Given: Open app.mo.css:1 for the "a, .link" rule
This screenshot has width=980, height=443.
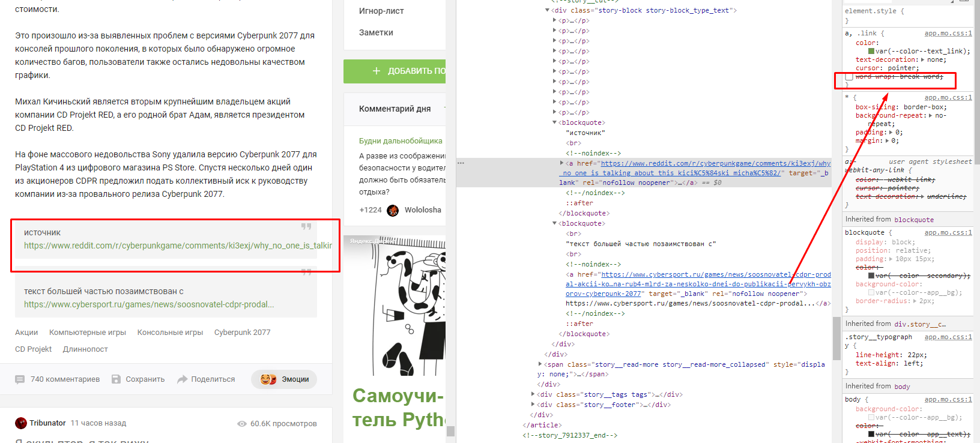Looking at the screenshot, I should pos(948,34).
